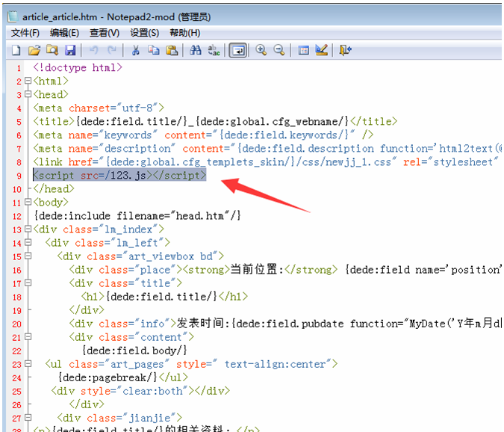Click the Notepad2 title bar app icon
The height and width of the screenshot is (432, 504).
point(13,16)
